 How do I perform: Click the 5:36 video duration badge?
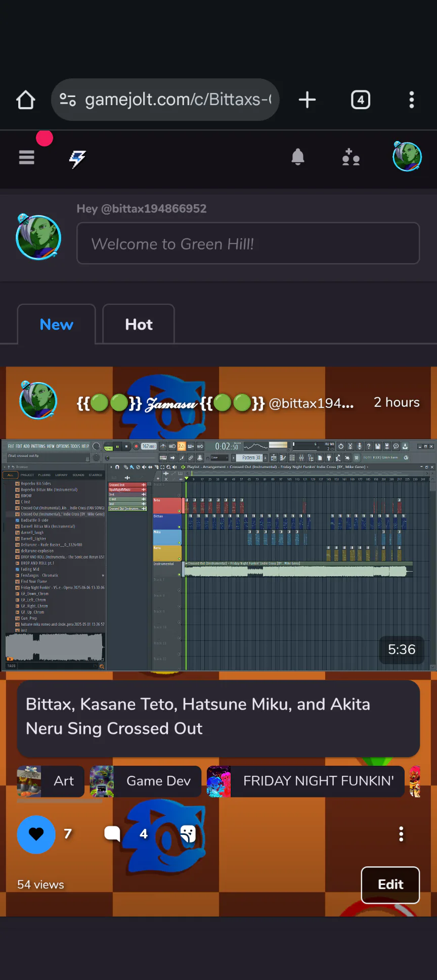click(x=402, y=649)
